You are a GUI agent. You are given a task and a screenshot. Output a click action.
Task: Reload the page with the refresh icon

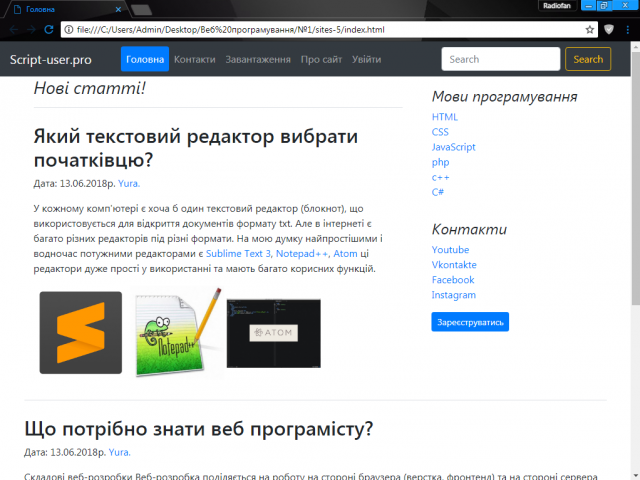click(x=49, y=29)
